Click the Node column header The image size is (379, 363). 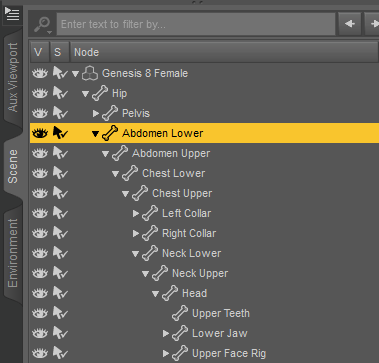(224, 52)
